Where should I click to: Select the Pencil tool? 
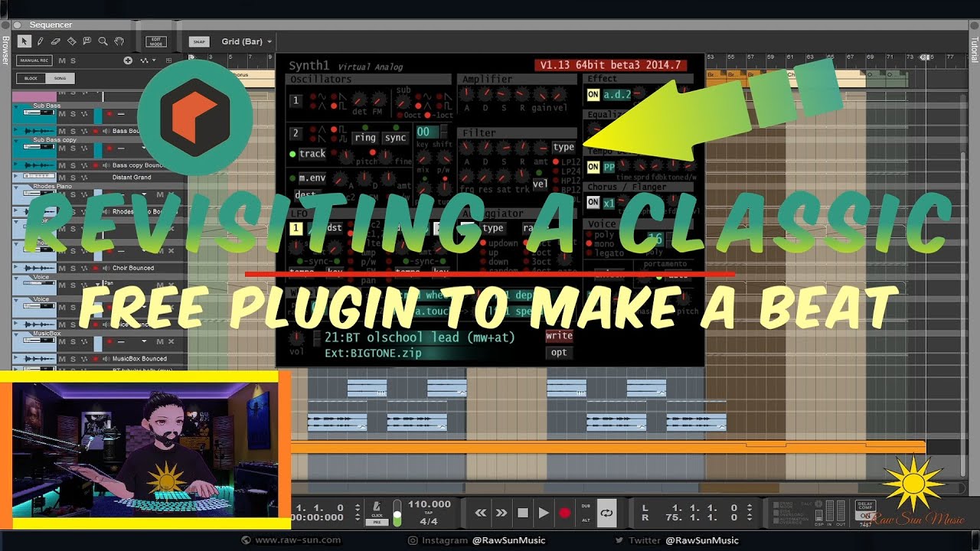pos(41,41)
